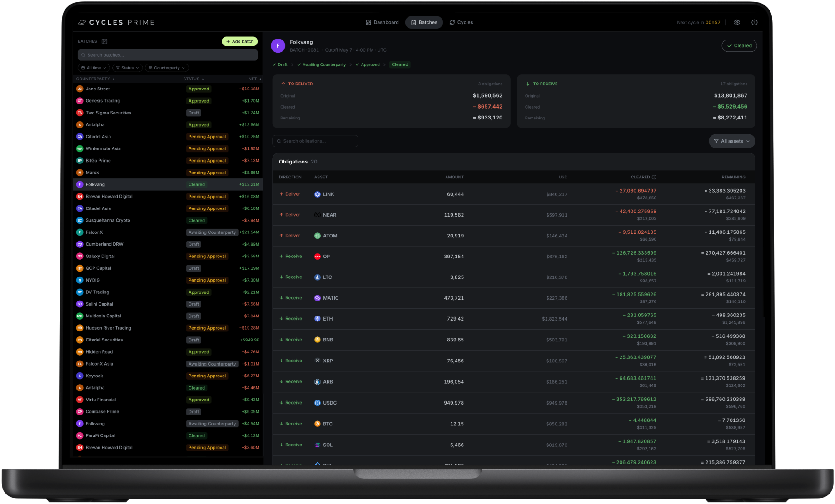Click the Cleared status button in header
This screenshot has height=504, width=835.
point(739,45)
